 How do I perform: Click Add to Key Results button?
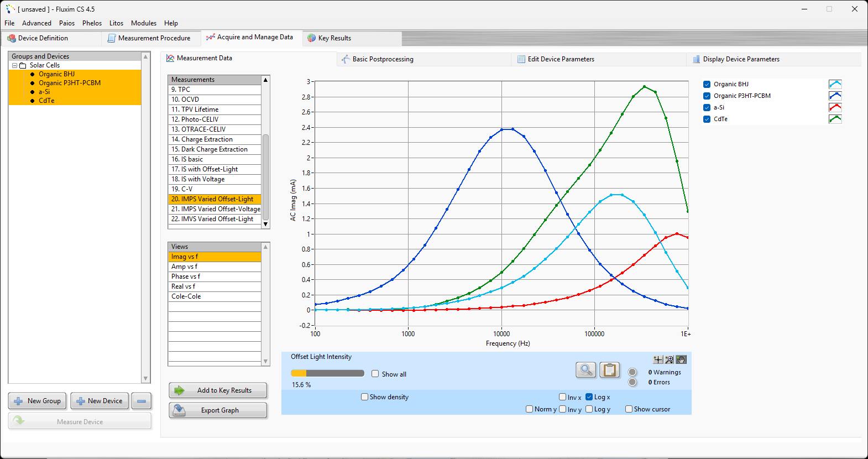[218, 390]
